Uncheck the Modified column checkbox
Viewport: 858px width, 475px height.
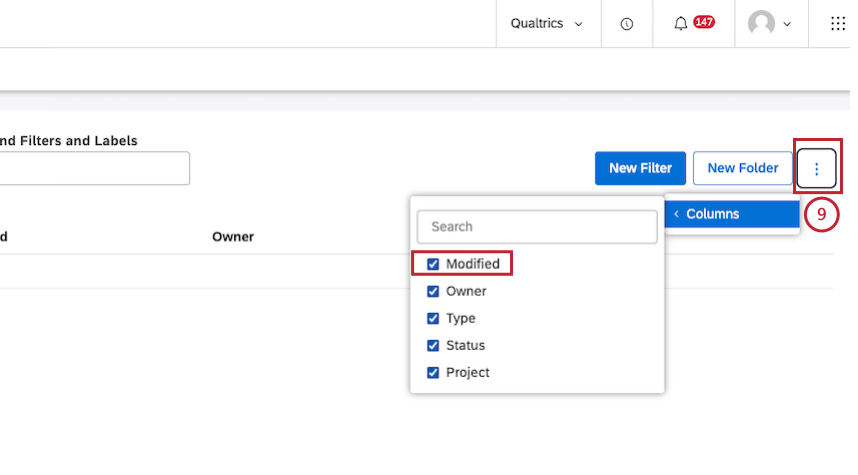433,264
